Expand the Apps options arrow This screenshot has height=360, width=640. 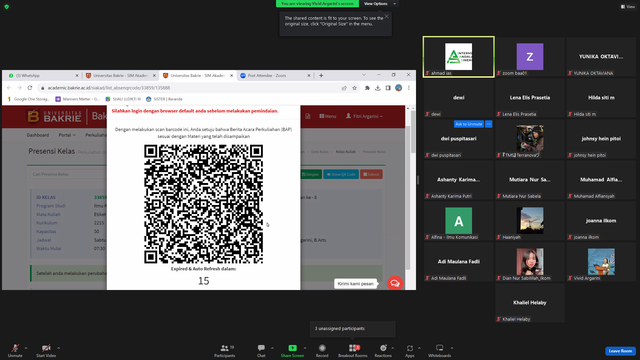(419, 348)
